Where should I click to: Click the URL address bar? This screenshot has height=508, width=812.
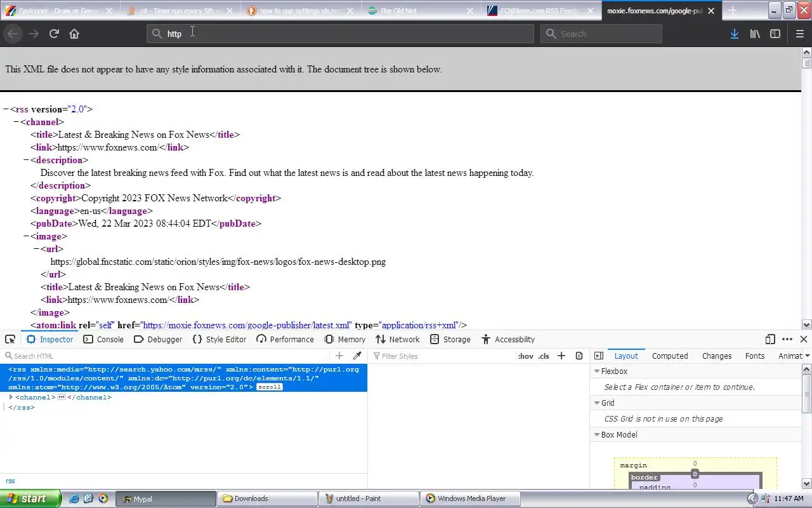(x=340, y=34)
